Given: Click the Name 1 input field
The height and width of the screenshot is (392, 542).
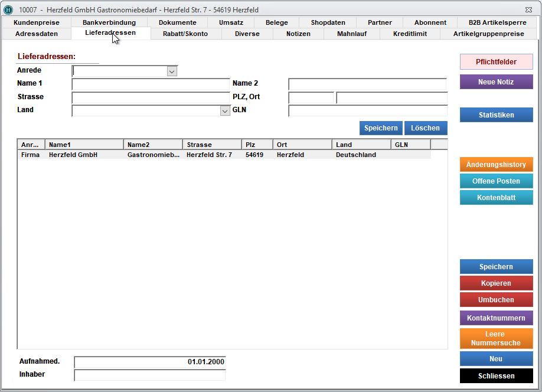Looking at the screenshot, I should [x=150, y=84].
